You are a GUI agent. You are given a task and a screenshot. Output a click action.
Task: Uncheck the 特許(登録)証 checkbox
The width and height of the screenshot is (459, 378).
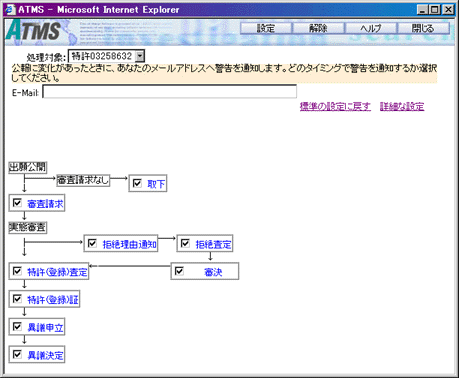pyautogui.click(x=17, y=299)
